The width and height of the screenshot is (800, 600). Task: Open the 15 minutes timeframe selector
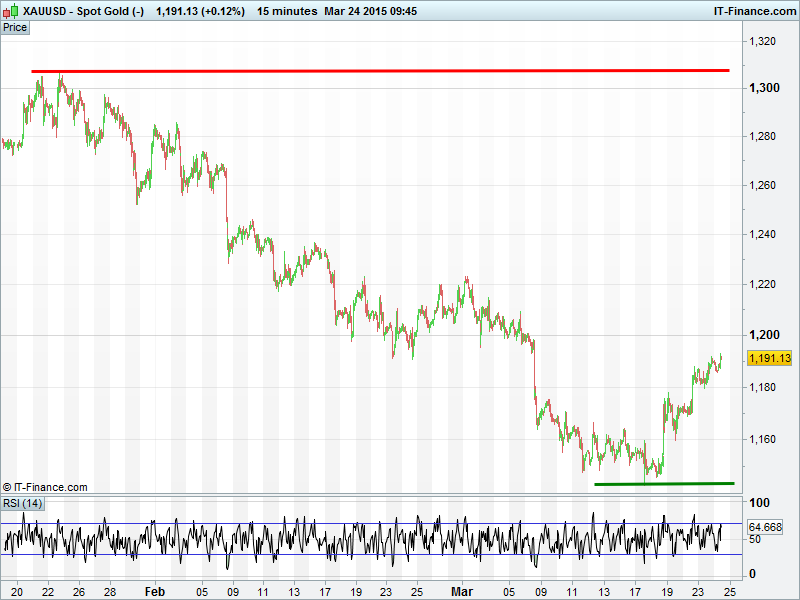(x=287, y=11)
